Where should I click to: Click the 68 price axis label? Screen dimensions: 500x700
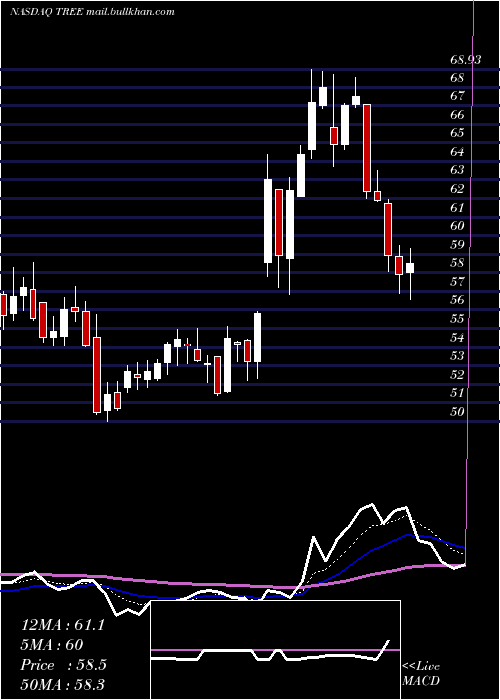point(457,78)
